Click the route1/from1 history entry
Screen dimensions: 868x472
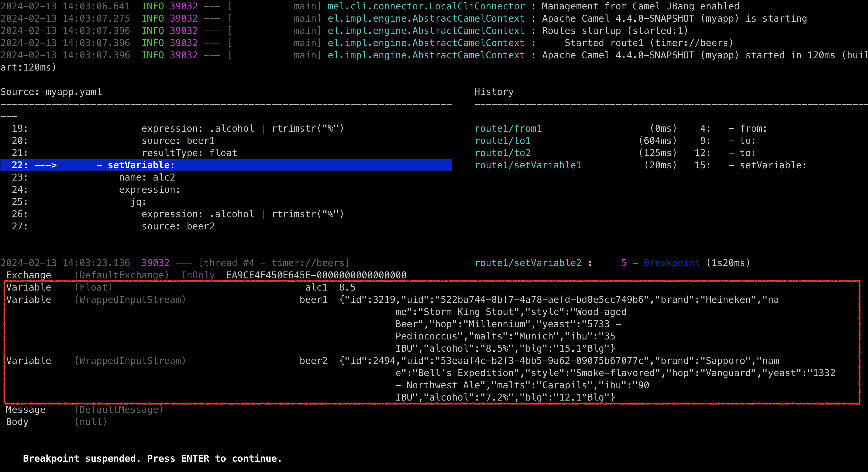click(508, 128)
